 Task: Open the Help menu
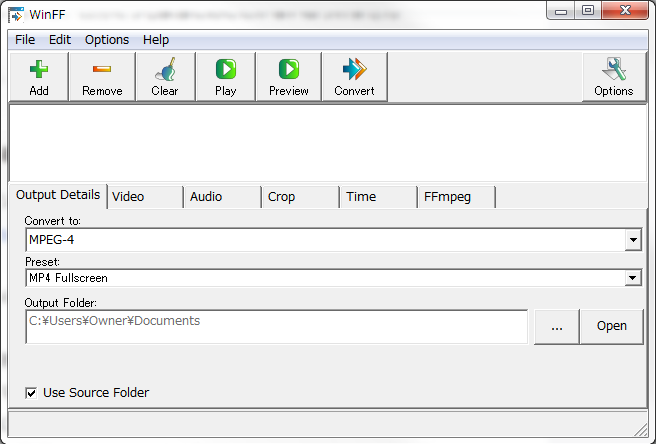156,40
